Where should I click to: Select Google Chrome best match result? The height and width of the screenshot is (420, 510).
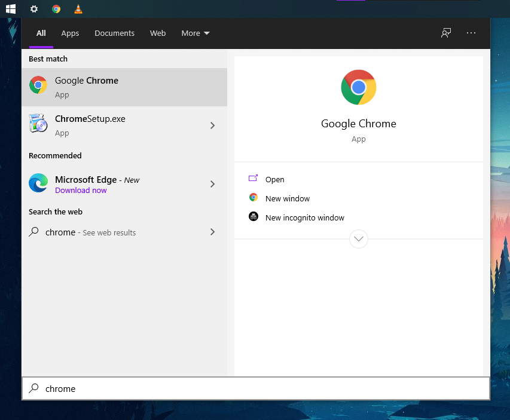coord(124,87)
